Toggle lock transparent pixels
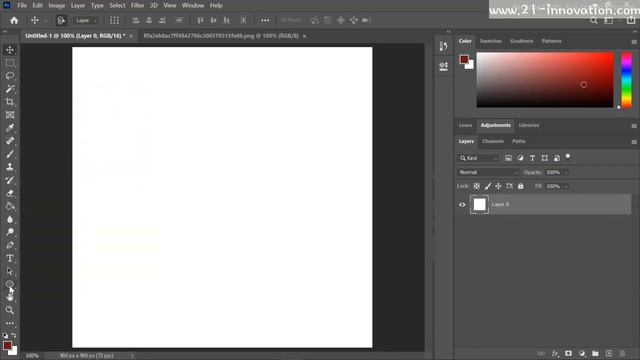The width and height of the screenshot is (640, 360). coord(477,186)
